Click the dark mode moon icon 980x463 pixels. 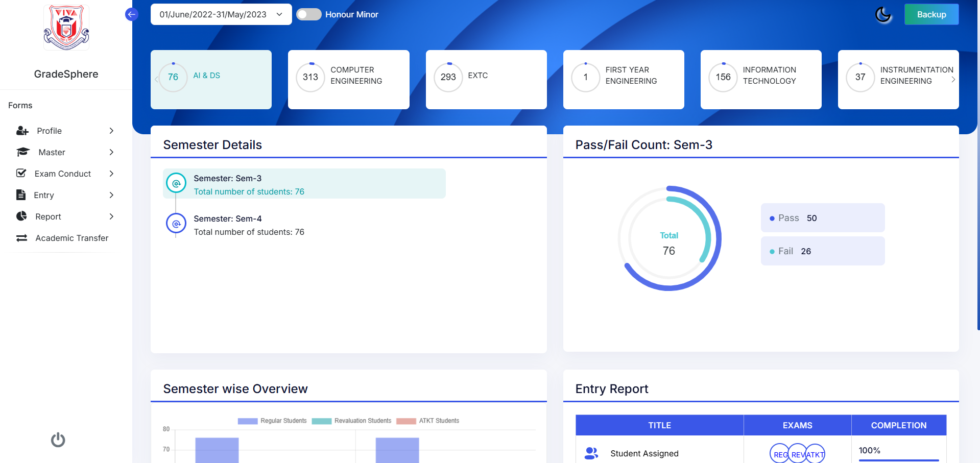(883, 15)
